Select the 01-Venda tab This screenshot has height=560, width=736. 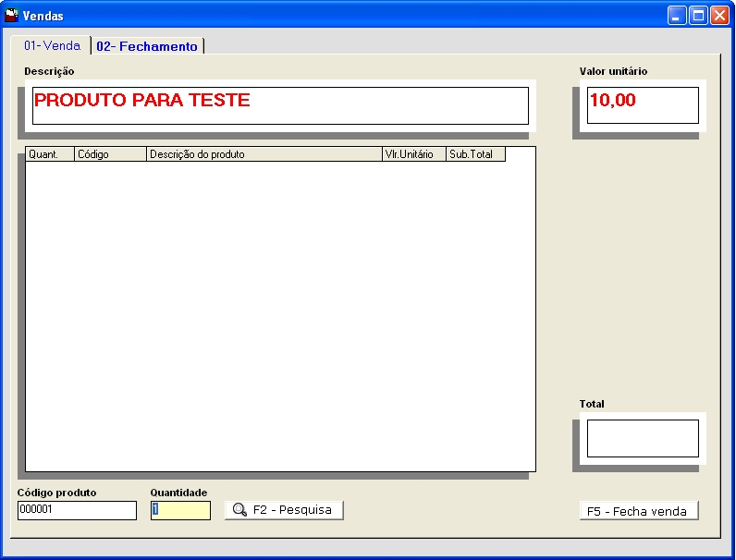pos(52,45)
